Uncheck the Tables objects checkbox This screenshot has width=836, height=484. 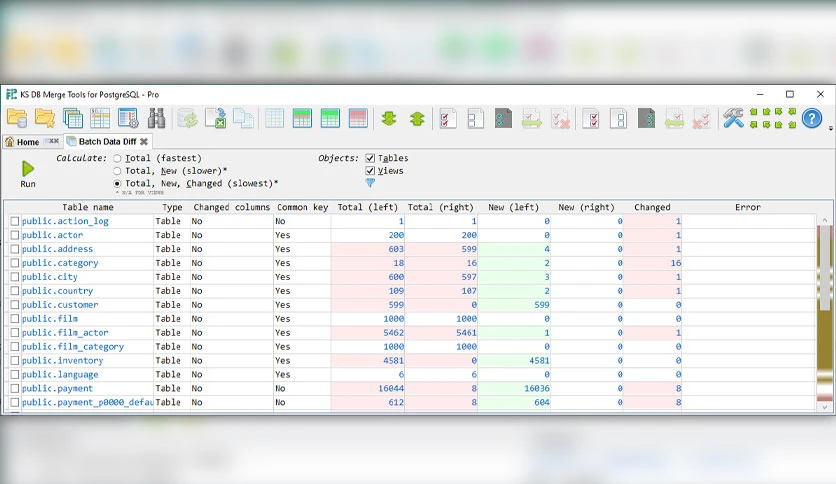[370, 158]
